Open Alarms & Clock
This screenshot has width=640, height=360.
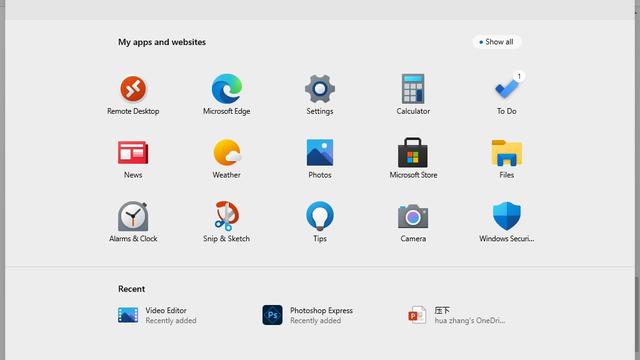click(133, 222)
